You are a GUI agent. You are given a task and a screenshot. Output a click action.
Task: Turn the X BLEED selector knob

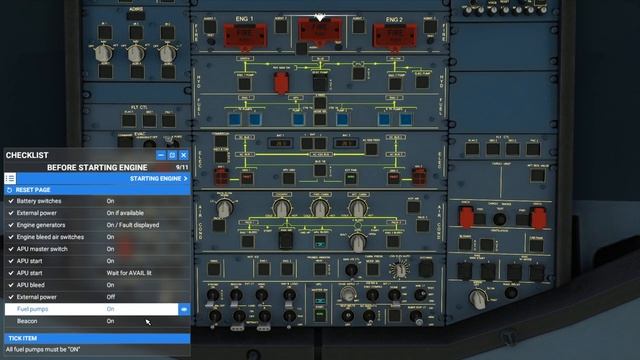tap(358, 242)
